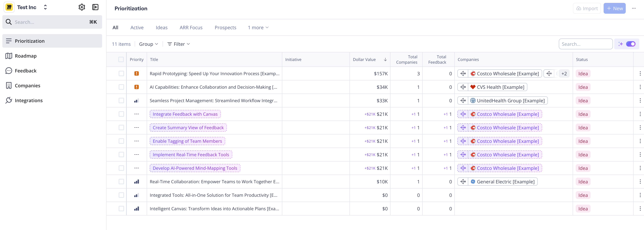Image resolution: width=644 pixels, height=230 pixels.
Task: Open Priority dropdown for Develop AI-Powered Mind-Mapping Tools
Action: tap(137, 168)
